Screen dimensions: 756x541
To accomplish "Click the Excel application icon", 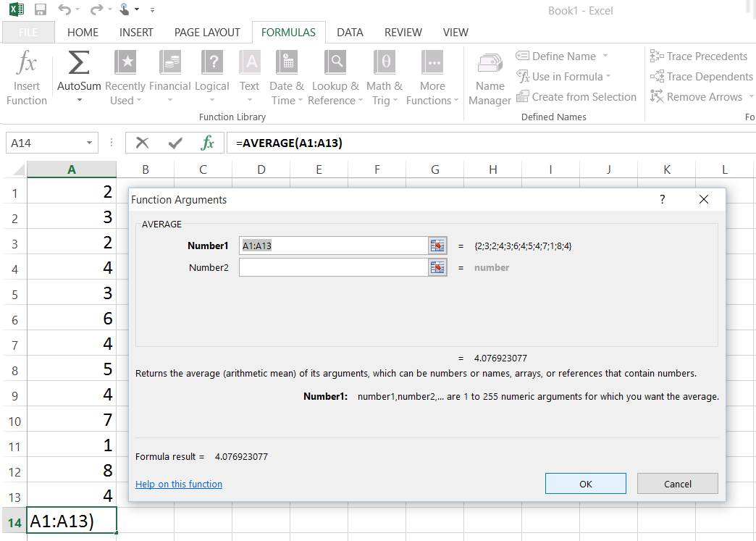I will tap(17, 9).
